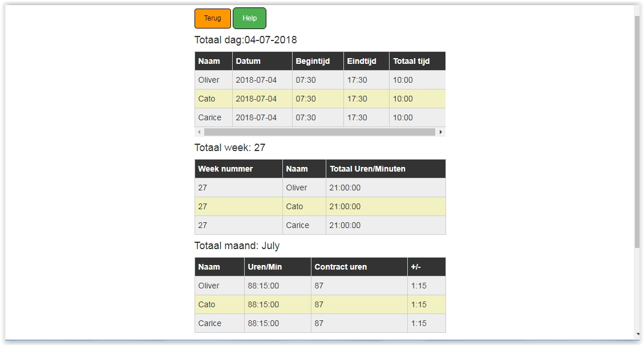Click the +/- column header
Image resolution: width=644 pixels, height=346 pixels.
[x=416, y=267]
